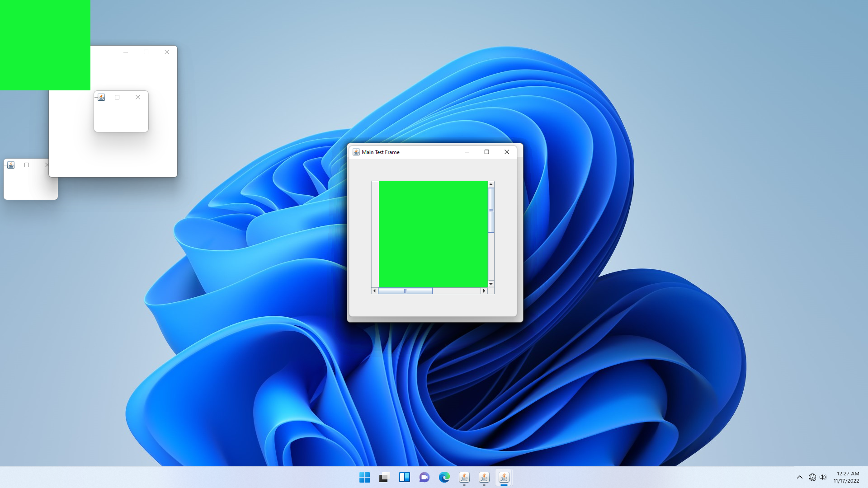
Task: Click the Java icon in Main Test Frame title bar
Action: click(356, 152)
